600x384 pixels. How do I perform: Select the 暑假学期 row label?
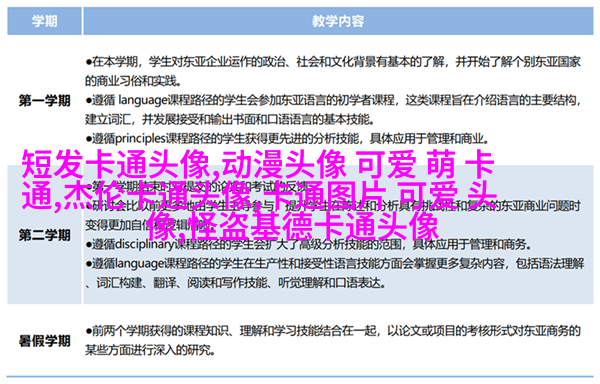[44, 340]
